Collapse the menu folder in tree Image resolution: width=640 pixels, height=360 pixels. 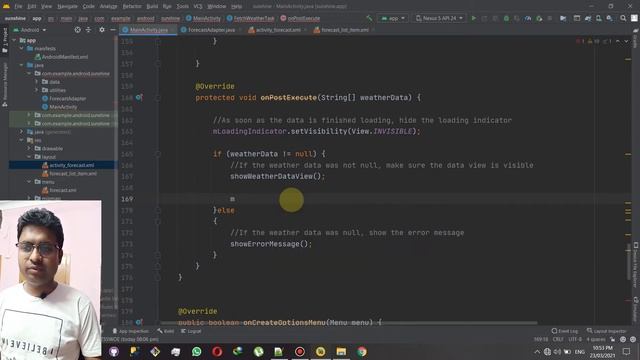coord(29,182)
